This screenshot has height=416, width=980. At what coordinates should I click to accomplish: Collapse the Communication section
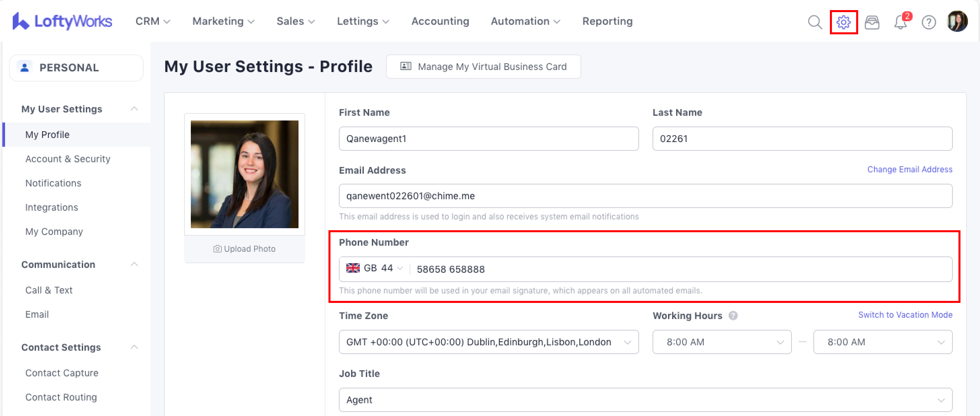[134, 264]
